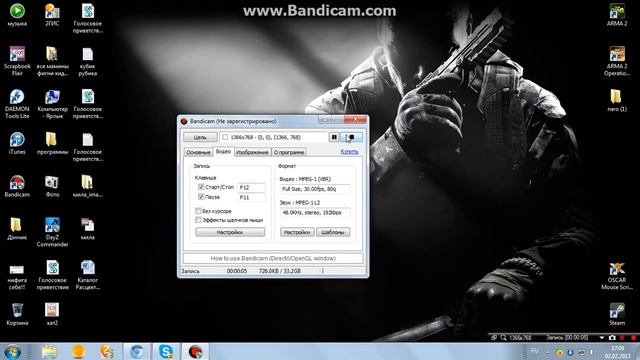Viewport: 640px width, 360px height.
Task: Enable the Без курсора checkbox
Action: click(198, 211)
